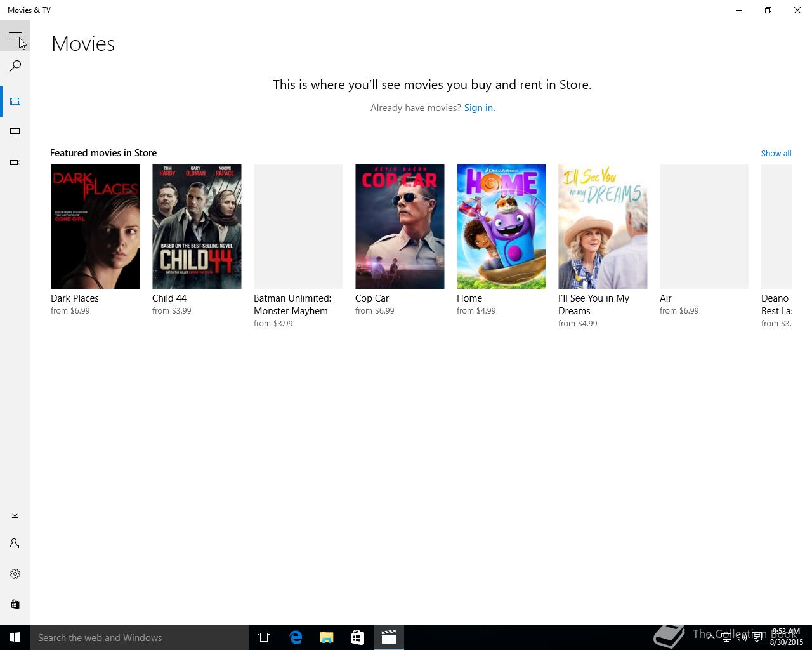Click the Air title text
Screen dimensions: 812x650
665,298
